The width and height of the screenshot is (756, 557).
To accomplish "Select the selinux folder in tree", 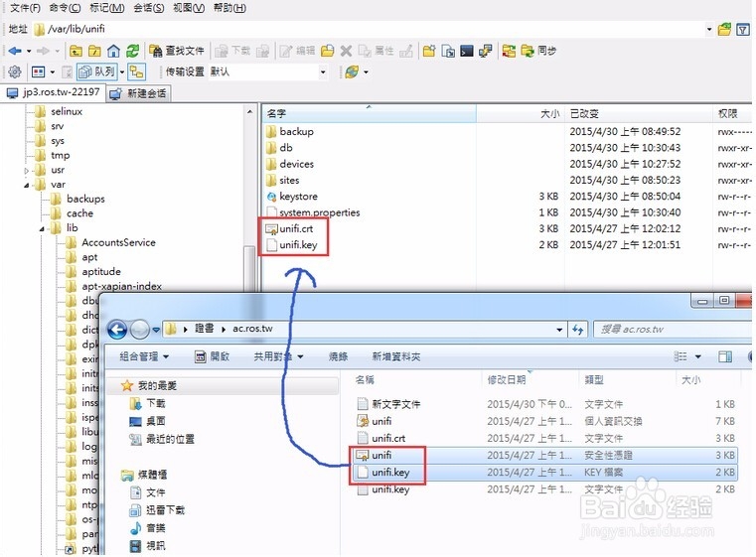I will [67, 112].
